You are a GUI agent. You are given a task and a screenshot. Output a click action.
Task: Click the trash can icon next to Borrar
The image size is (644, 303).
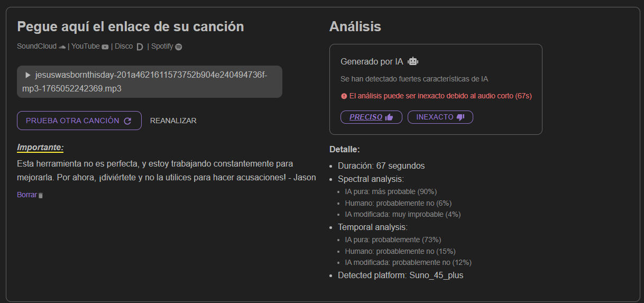click(x=41, y=195)
